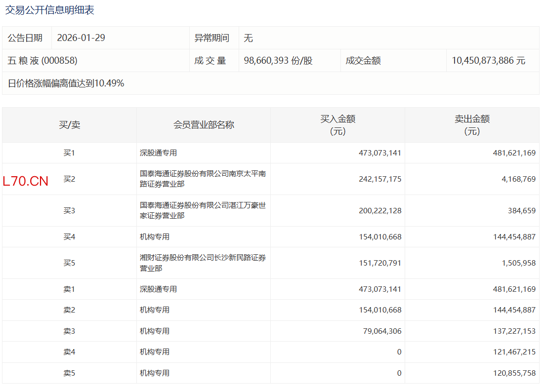Click 机构专用 in the 买4 row
The image size is (544, 392).
[155, 237]
